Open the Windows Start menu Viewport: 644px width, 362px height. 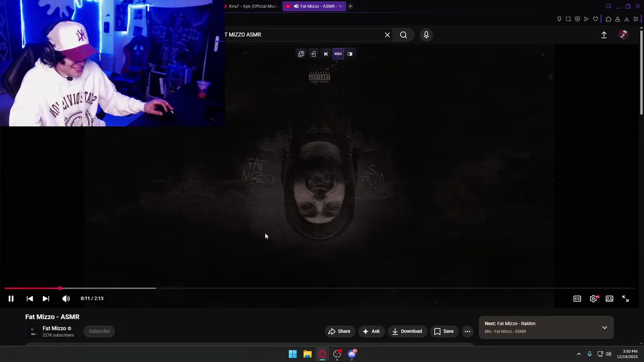[x=292, y=354]
